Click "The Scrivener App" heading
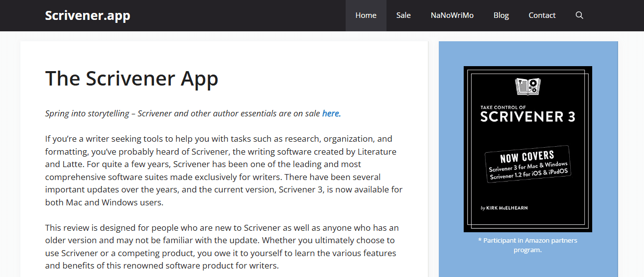644x277 pixels. 132,79
